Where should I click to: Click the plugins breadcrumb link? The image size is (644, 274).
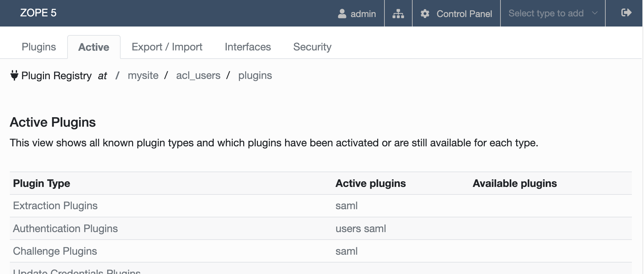point(255,76)
